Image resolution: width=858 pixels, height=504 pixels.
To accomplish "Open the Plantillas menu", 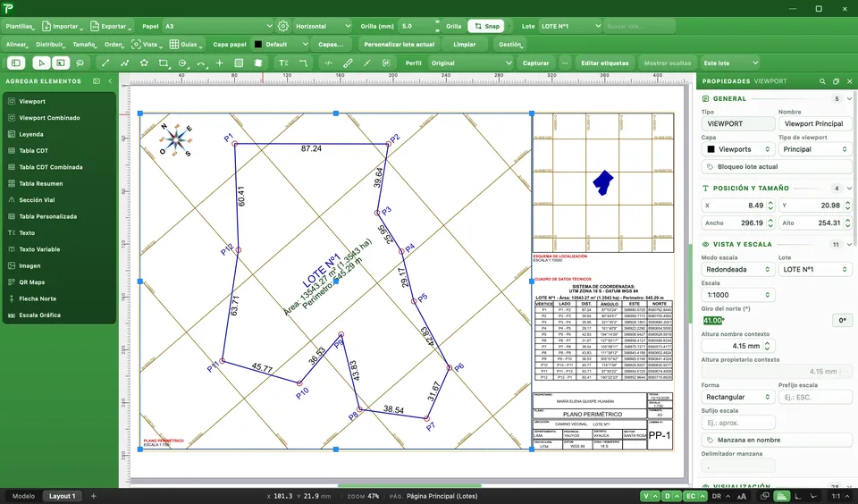I will pos(21,26).
